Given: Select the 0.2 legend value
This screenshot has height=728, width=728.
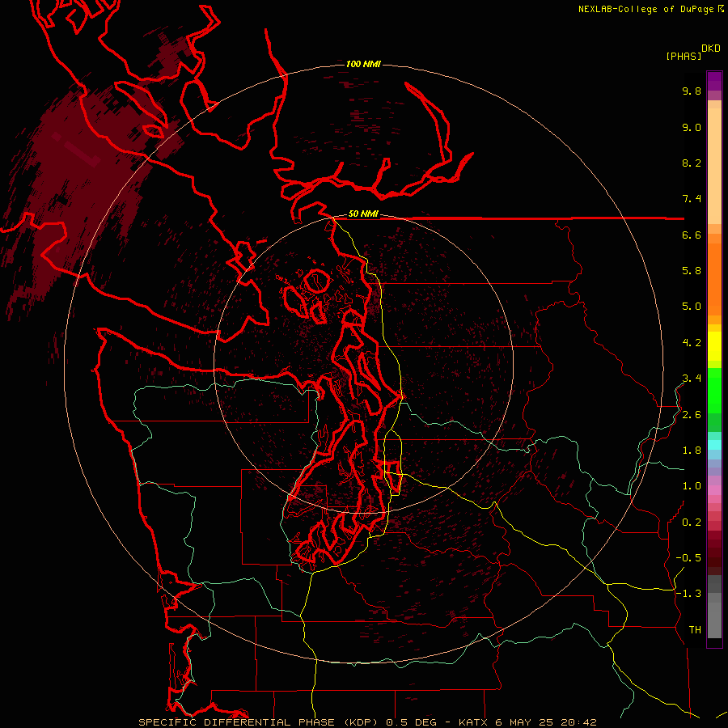Looking at the screenshot, I should tap(692, 523).
